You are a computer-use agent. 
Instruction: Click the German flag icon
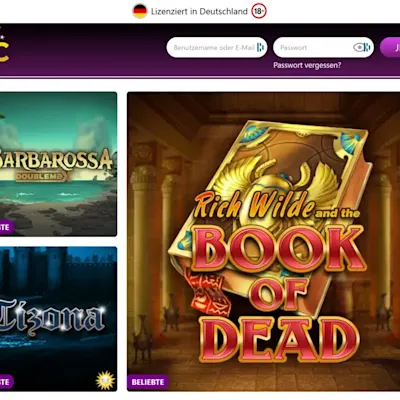click(x=140, y=11)
